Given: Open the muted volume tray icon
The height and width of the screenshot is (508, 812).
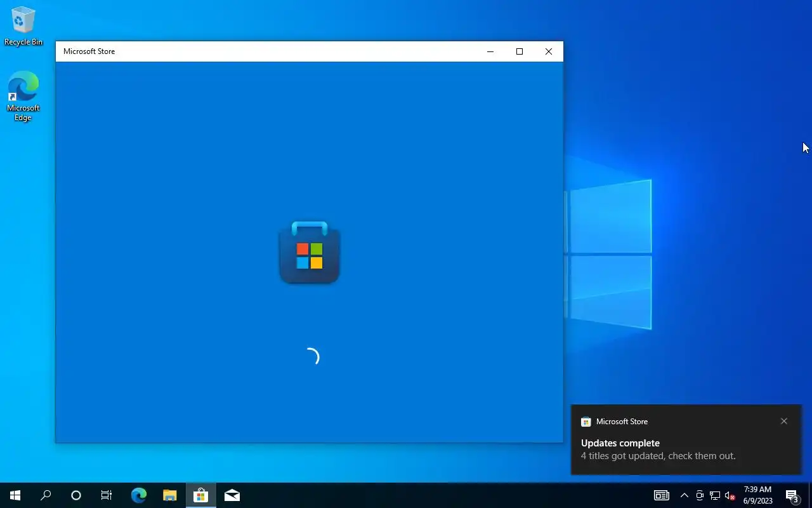Looking at the screenshot, I should (730, 495).
